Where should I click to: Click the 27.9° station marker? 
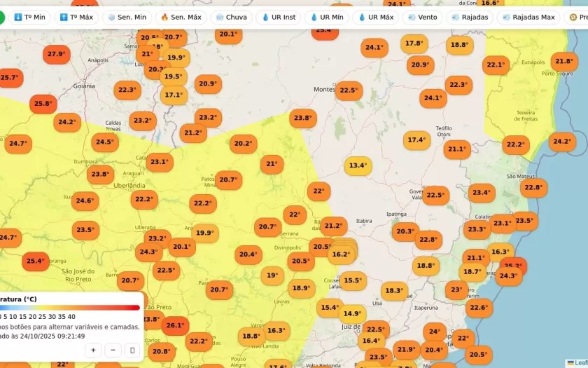55,54
